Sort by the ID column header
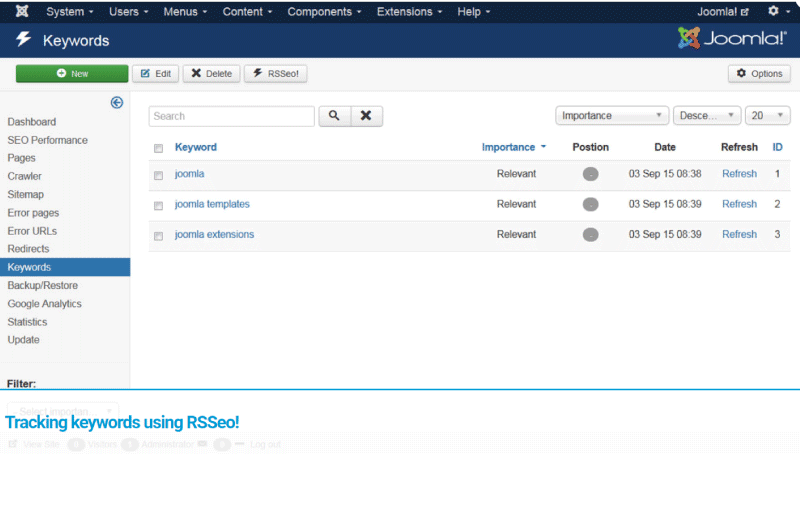Image resolution: width=800 pixels, height=530 pixels. (x=777, y=147)
